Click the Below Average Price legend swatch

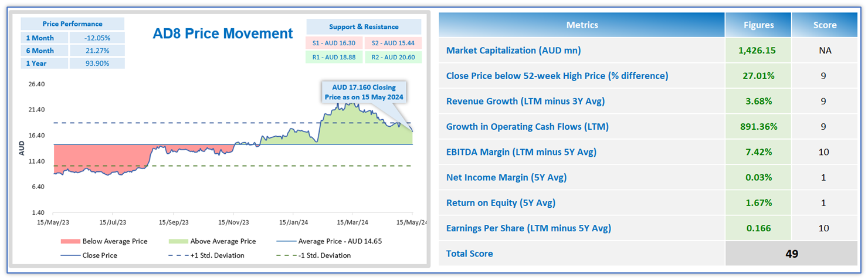(69, 241)
